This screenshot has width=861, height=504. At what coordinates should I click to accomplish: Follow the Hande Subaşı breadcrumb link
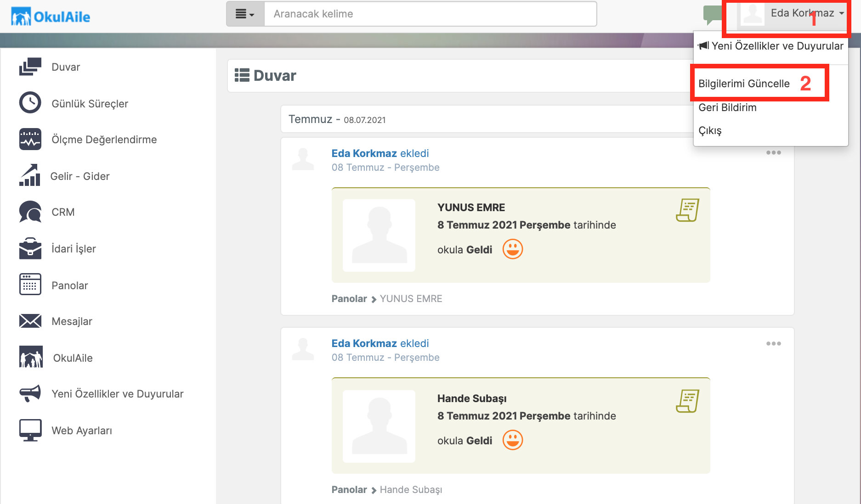[411, 490]
